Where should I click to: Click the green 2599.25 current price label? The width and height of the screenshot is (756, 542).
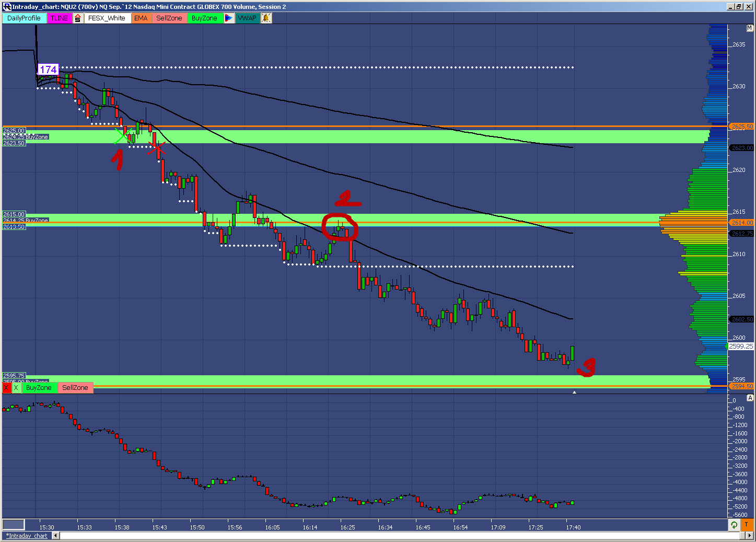741,347
